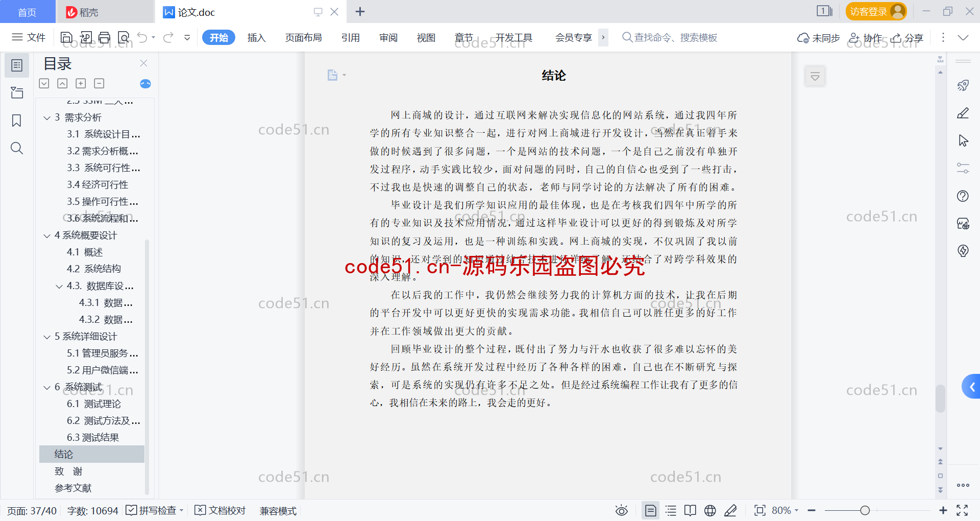The width and height of the screenshot is (980, 521).
Task: Open the 文件 menu
Action: (x=29, y=37)
